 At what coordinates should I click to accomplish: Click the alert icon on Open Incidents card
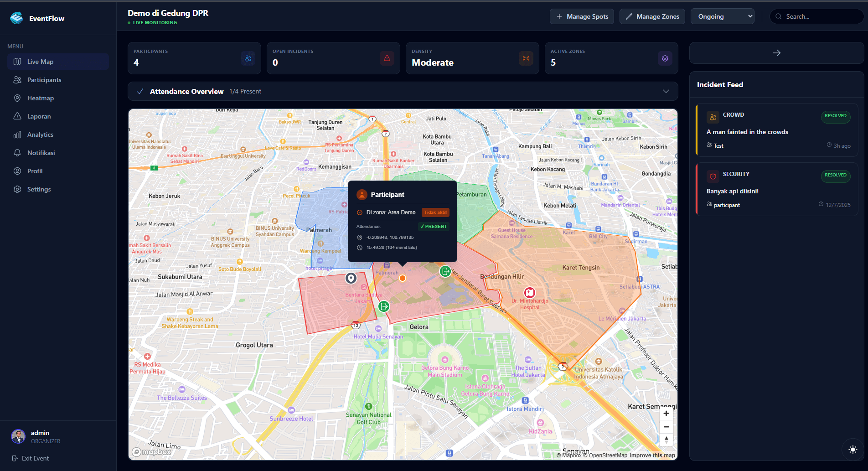point(387,58)
